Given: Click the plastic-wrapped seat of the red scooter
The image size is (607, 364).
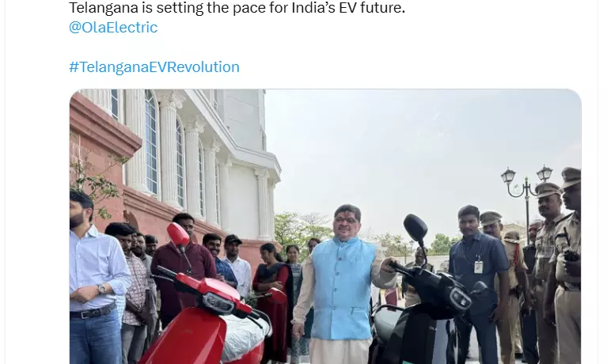Looking at the screenshot, I should pyautogui.click(x=248, y=336).
